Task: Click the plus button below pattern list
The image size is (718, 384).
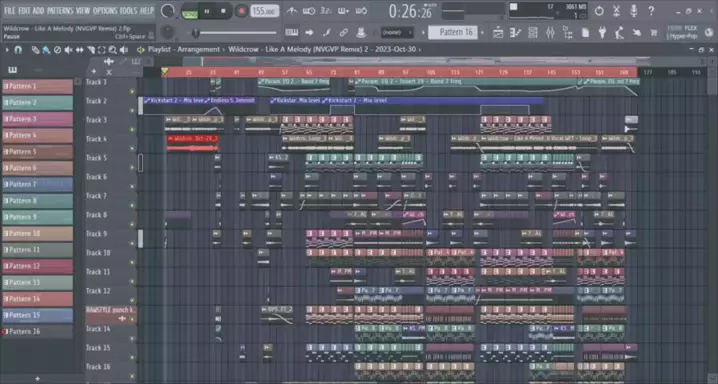Action: click(38, 379)
